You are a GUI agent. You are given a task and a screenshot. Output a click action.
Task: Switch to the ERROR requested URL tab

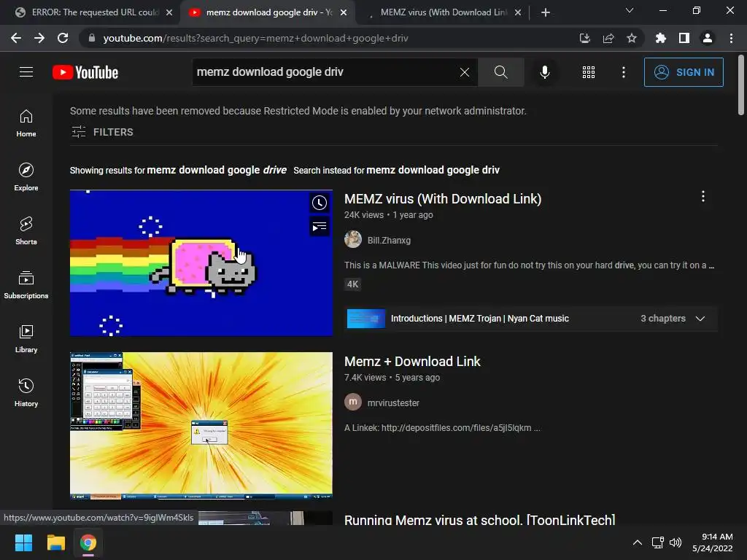89,12
